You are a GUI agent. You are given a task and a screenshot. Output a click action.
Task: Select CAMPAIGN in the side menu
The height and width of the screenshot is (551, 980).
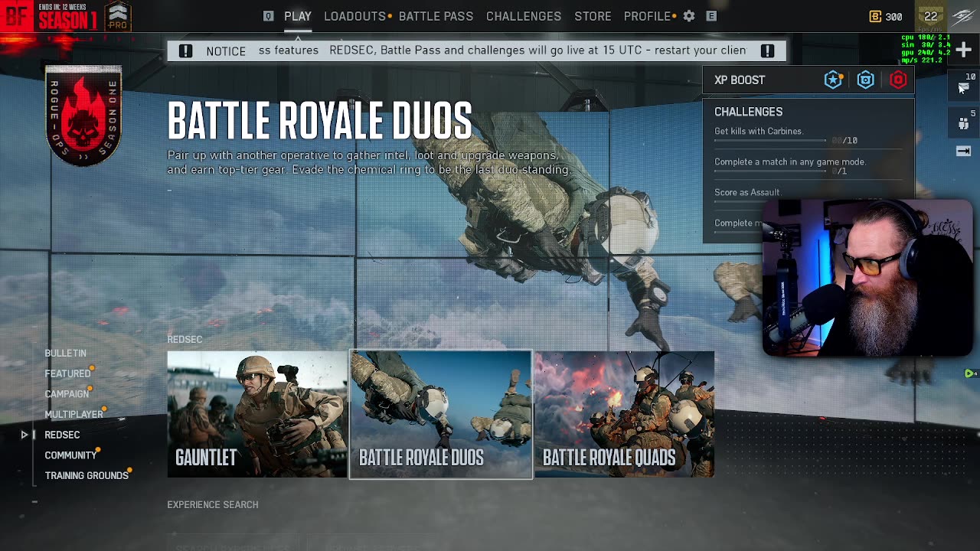pyautogui.click(x=67, y=394)
